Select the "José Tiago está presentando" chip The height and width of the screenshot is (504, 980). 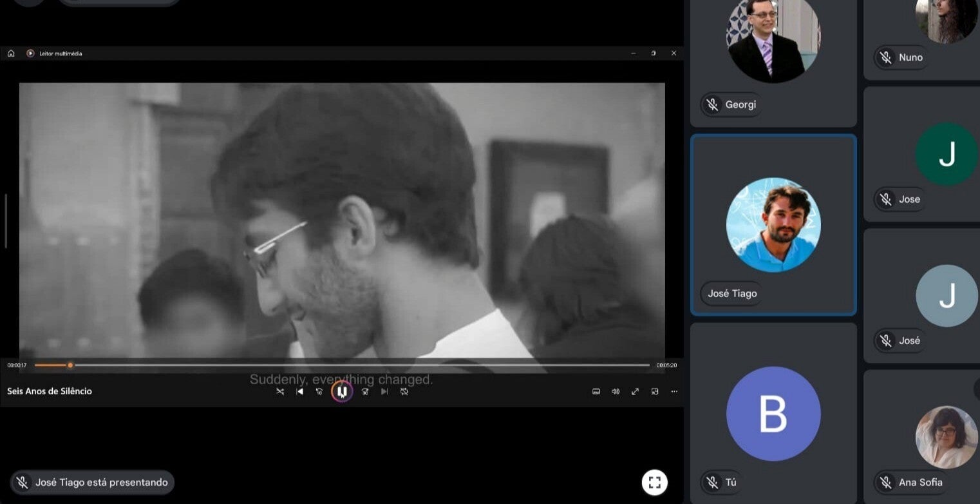coord(92,482)
